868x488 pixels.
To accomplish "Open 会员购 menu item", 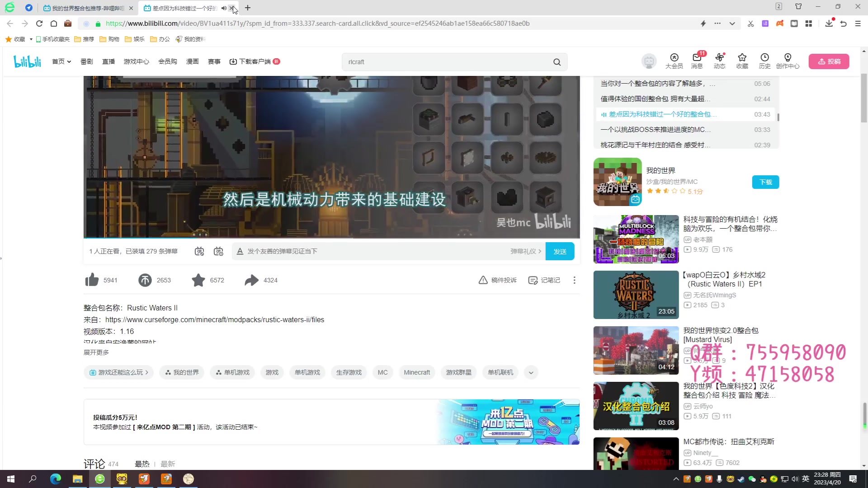I will (168, 61).
